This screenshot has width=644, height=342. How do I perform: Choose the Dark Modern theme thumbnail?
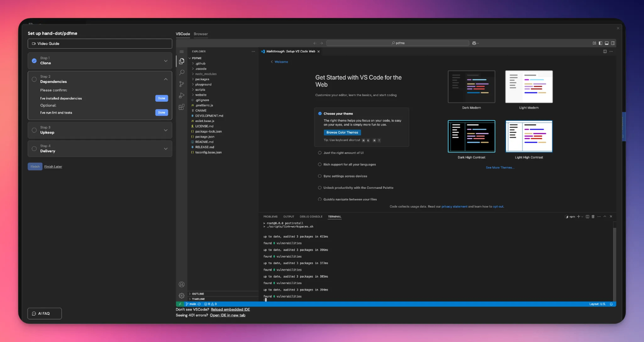click(x=471, y=87)
